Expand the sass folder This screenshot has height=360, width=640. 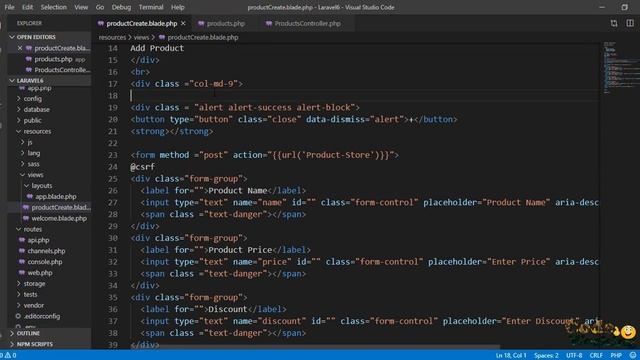(33, 164)
